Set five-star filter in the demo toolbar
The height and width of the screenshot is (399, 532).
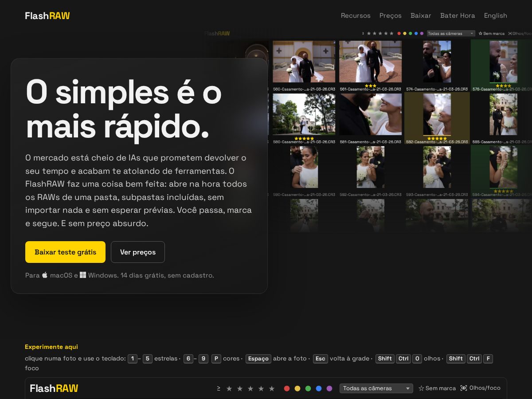pos(272,388)
